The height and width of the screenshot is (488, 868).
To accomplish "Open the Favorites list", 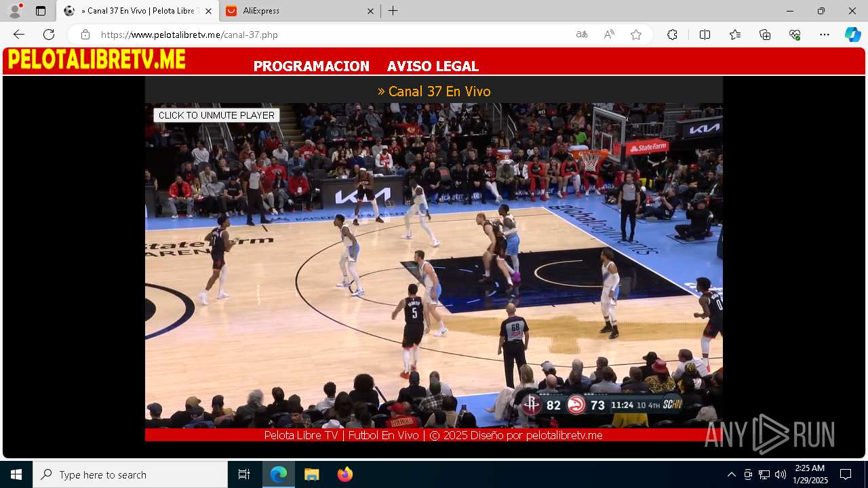I will click(x=735, y=35).
